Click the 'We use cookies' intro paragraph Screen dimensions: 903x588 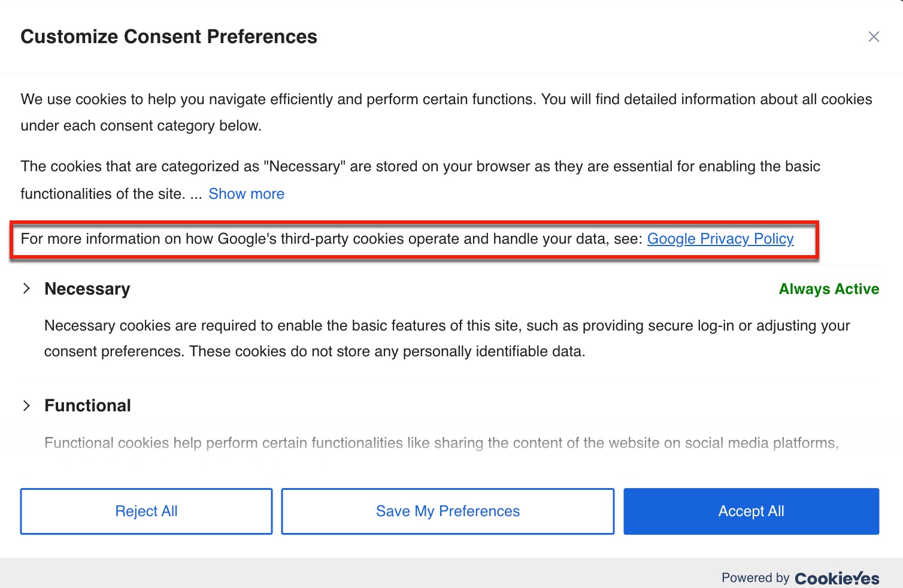(x=446, y=112)
